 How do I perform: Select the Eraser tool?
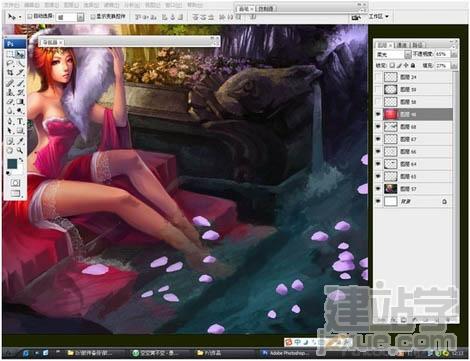coord(10,101)
